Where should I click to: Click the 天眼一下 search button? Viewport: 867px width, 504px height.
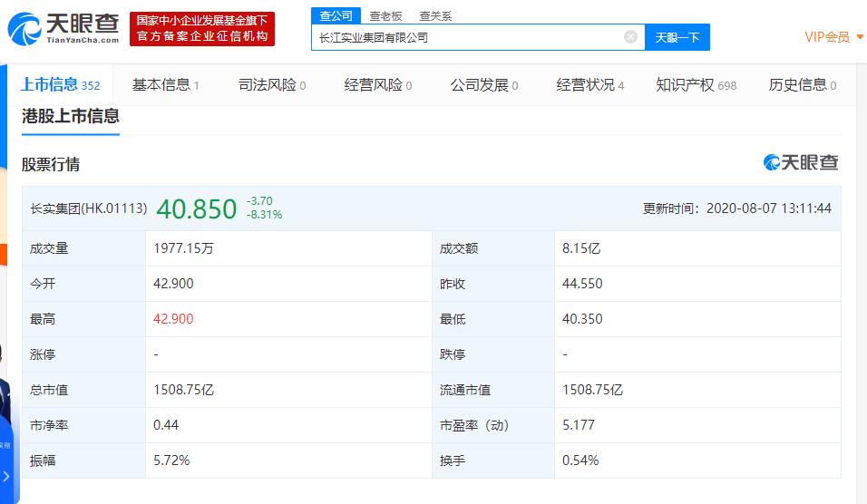coord(677,37)
